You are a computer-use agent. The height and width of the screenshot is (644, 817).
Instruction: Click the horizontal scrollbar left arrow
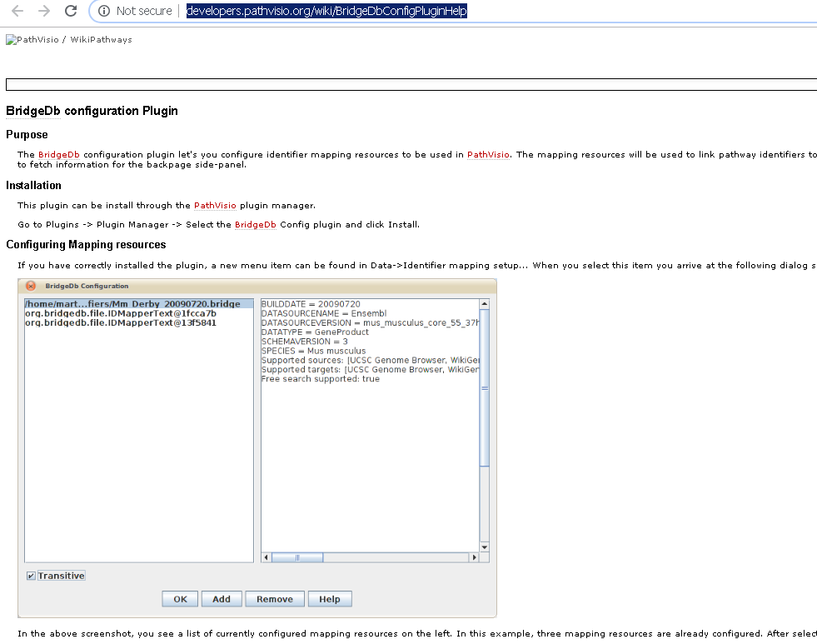267,557
